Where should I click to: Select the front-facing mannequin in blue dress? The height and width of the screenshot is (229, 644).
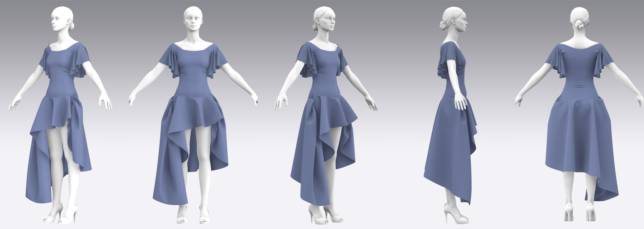tap(193, 115)
